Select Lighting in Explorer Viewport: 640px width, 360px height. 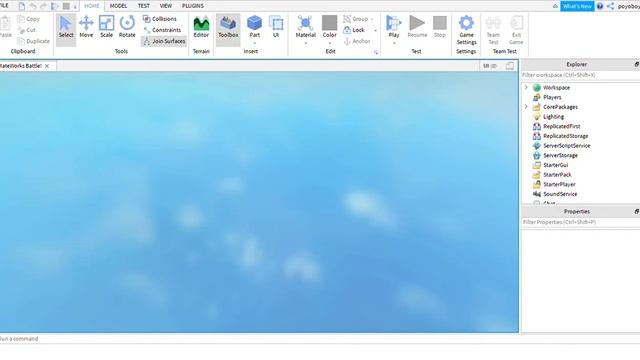coord(553,116)
